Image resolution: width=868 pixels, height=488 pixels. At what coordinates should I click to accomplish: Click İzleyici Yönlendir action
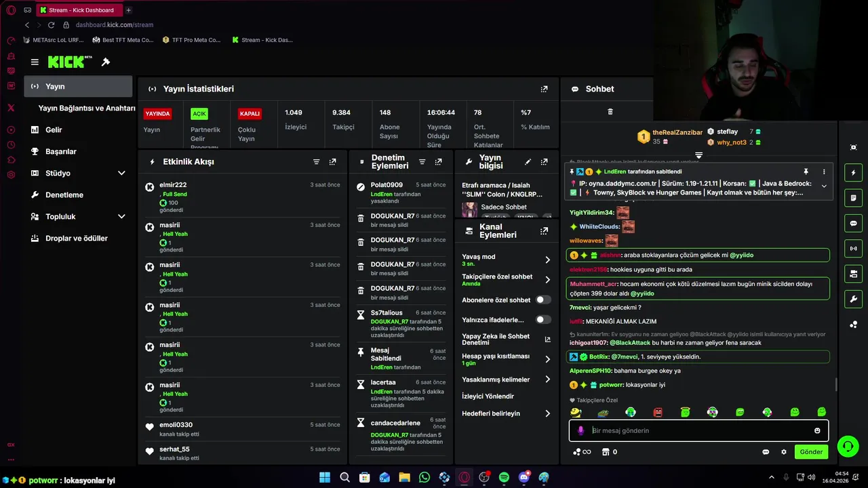[488, 396]
